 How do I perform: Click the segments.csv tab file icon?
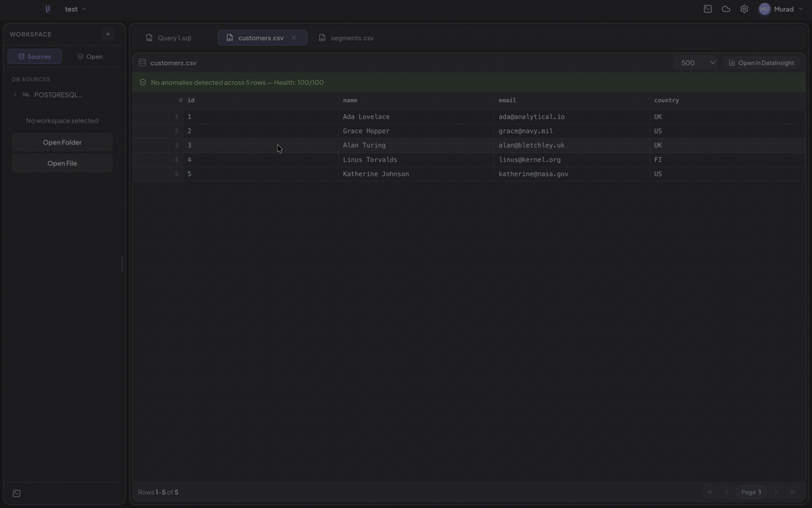click(322, 38)
